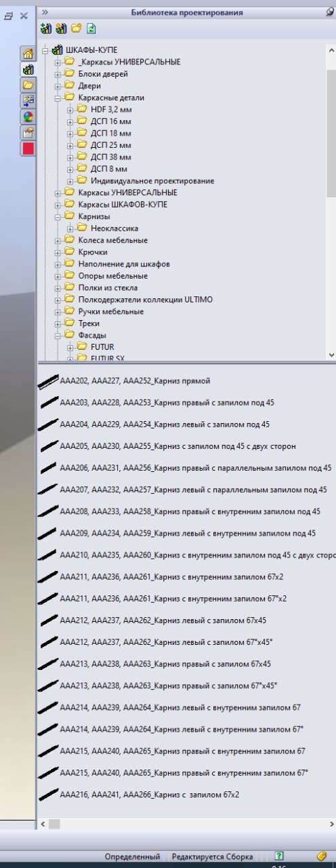This screenshot has width=336, height=868.
Task: Select the Колеса мебельные folder
Action: 112,240
